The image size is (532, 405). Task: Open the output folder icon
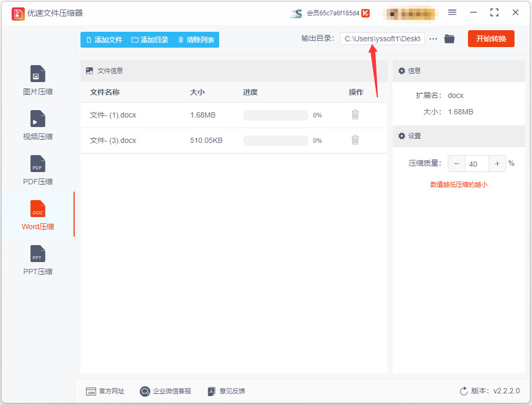pyautogui.click(x=449, y=39)
